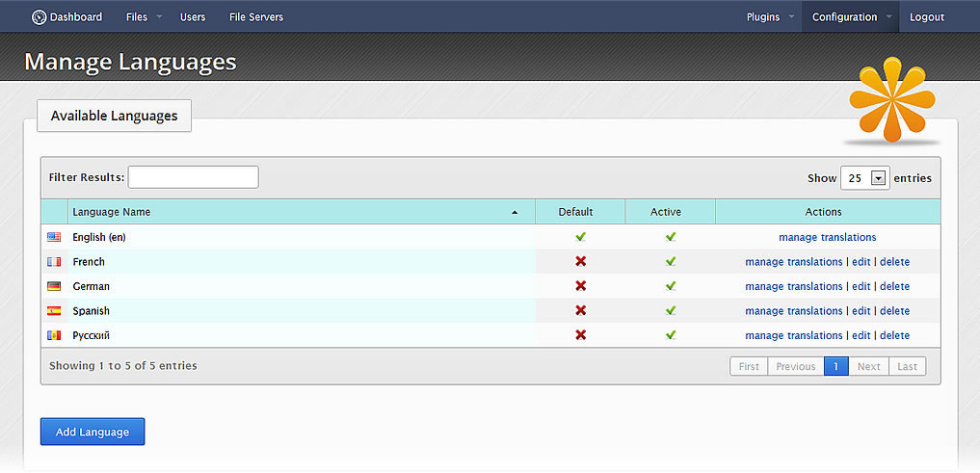The image size is (980, 473).
Task: Open the Users menu item
Action: point(193,17)
